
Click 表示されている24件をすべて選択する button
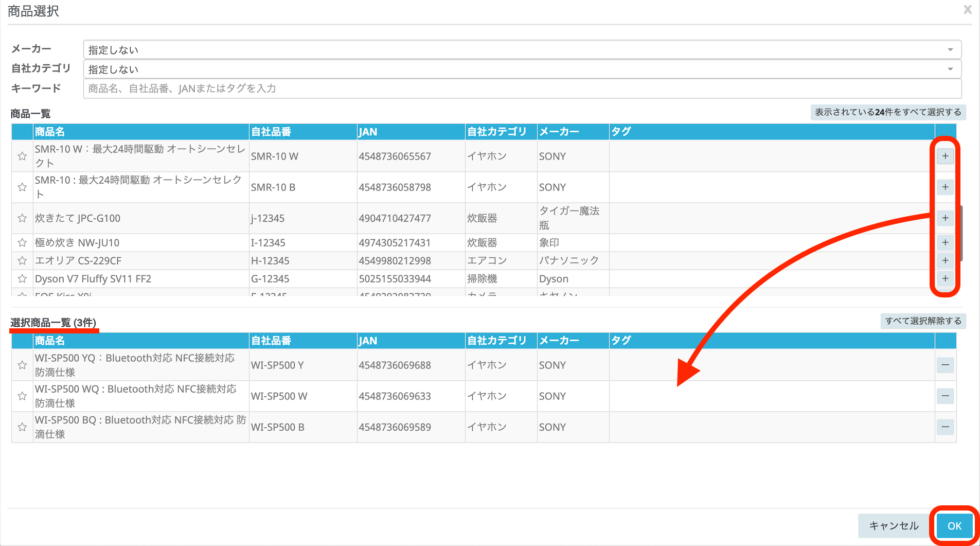(x=887, y=112)
